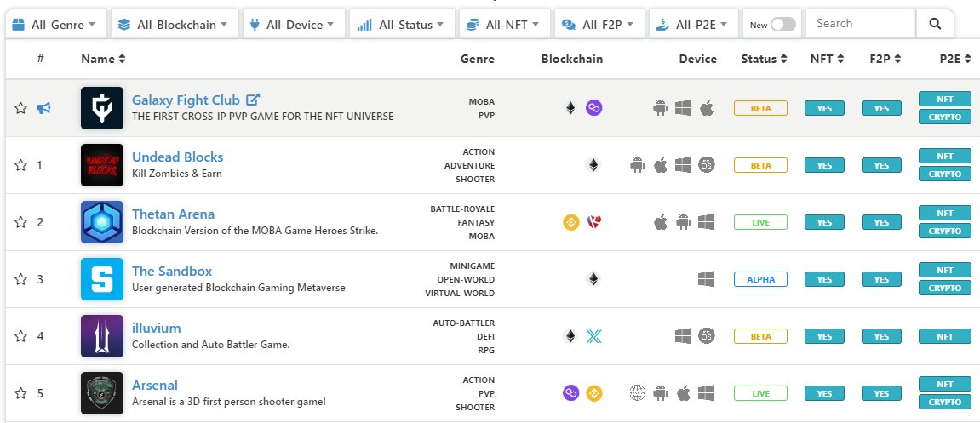
Task: Click the Android icon in Undead Blocks row
Action: (x=637, y=165)
